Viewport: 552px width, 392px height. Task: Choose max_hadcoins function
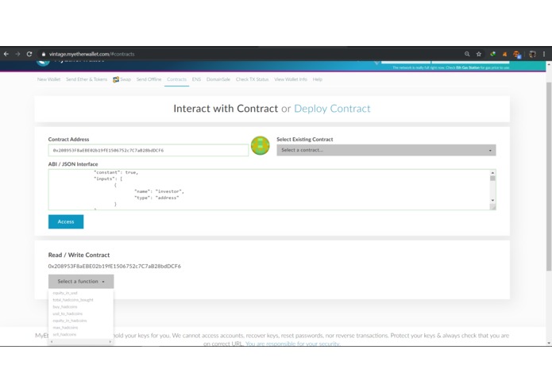[65, 328]
